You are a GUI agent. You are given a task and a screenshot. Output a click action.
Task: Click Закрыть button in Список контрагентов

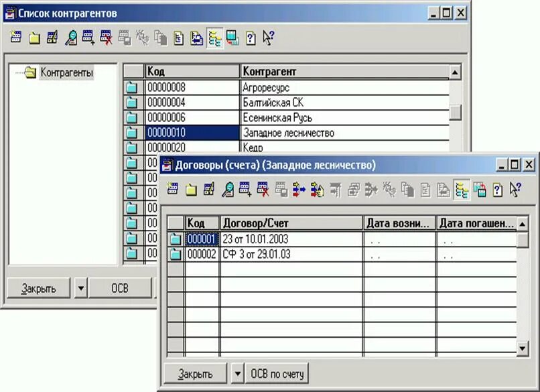[x=39, y=288]
